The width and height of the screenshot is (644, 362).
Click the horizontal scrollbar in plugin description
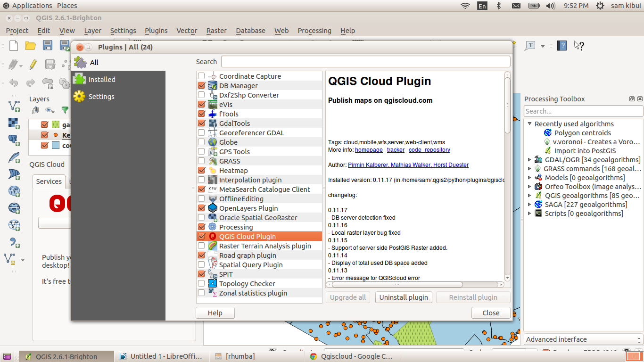pyautogui.click(x=416, y=285)
